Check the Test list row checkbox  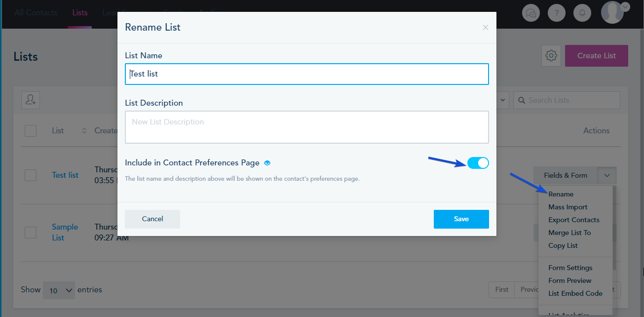click(31, 175)
